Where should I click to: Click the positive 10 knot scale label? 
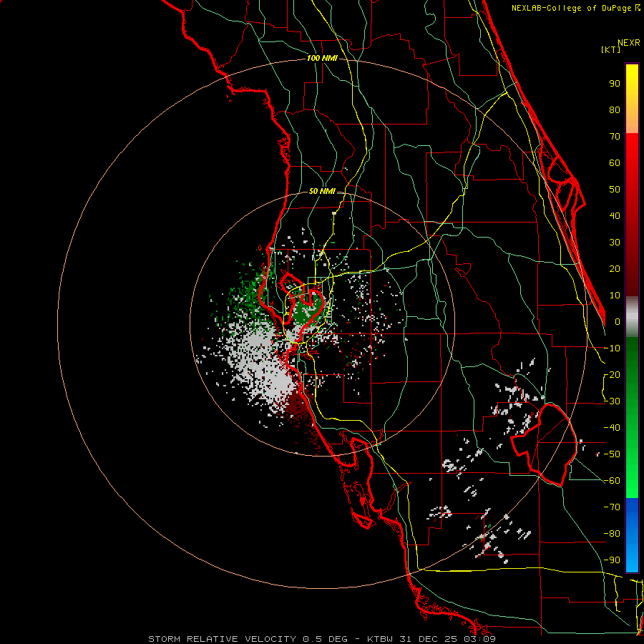pyautogui.click(x=615, y=296)
